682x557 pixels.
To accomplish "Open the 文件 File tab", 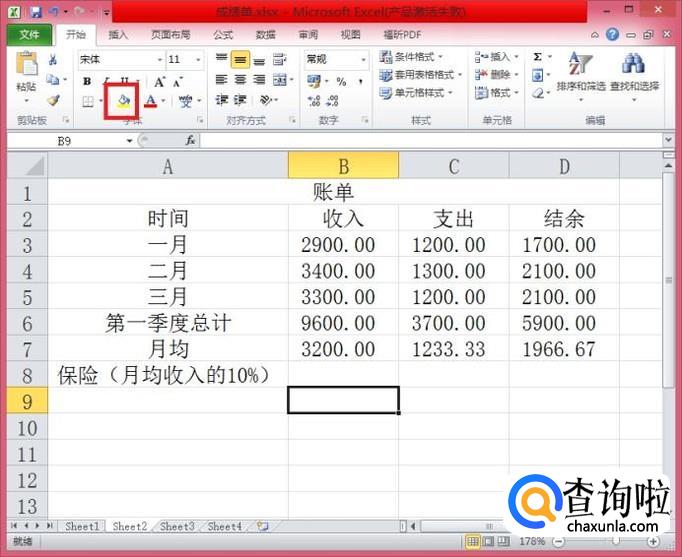I will [30, 35].
